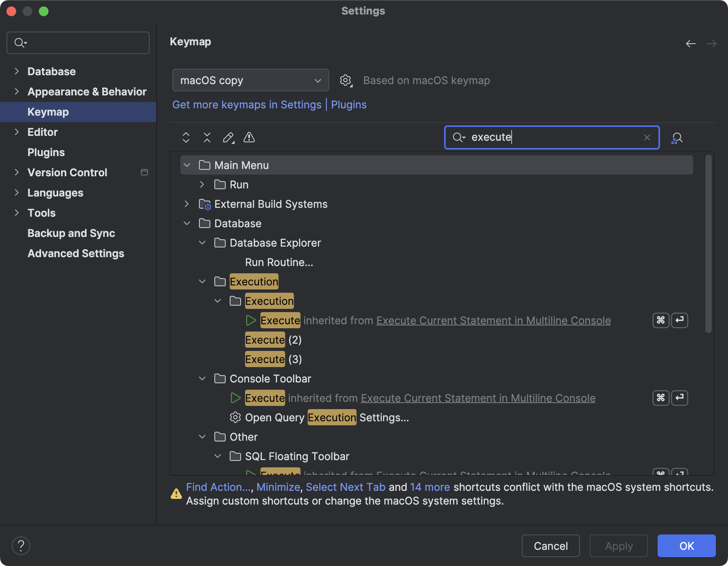Expand all items in the keymap tree
Viewport: 728px width, 566px height.
(x=186, y=137)
